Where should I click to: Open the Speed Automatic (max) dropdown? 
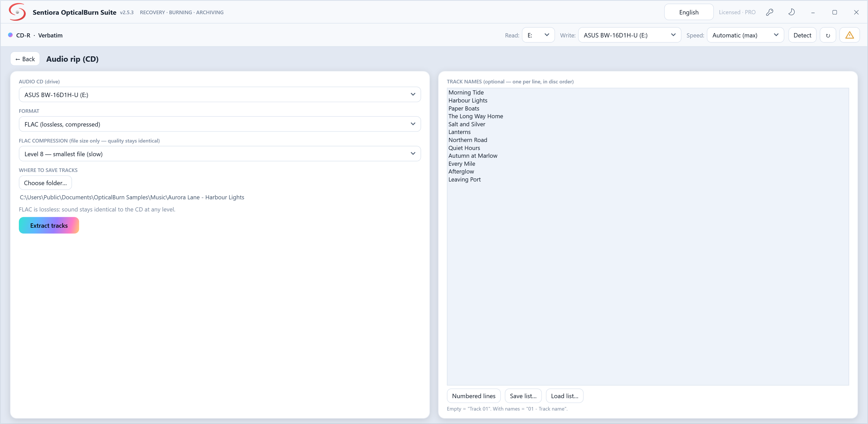pyautogui.click(x=745, y=35)
